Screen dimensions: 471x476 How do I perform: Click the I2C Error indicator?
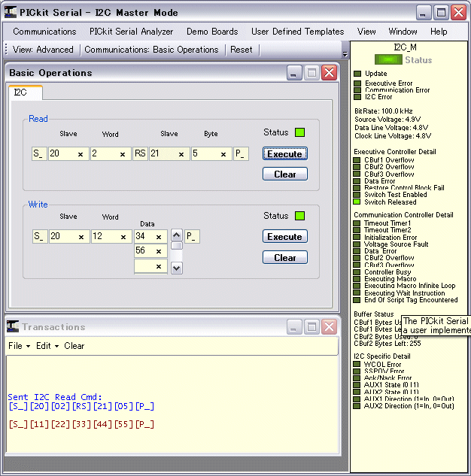coord(357,97)
